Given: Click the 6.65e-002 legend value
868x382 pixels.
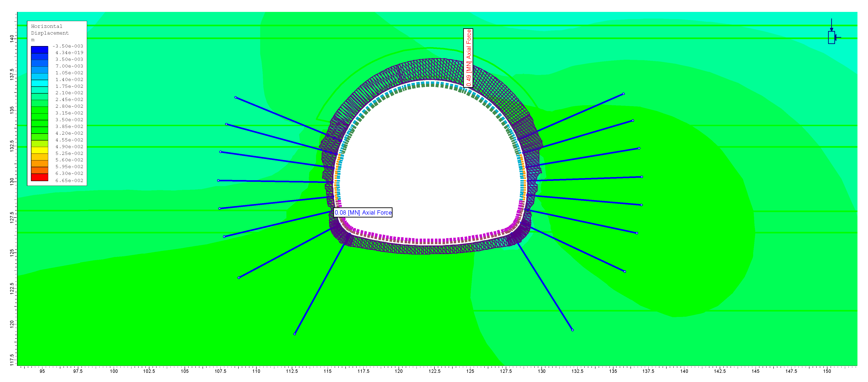Looking at the screenshot, I should pos(69,180).
